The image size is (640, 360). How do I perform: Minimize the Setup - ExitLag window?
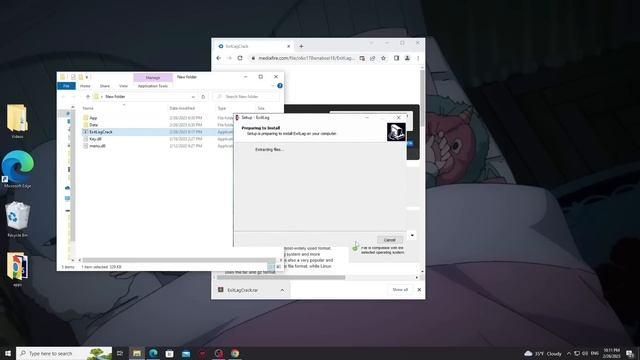pos(367,118)
